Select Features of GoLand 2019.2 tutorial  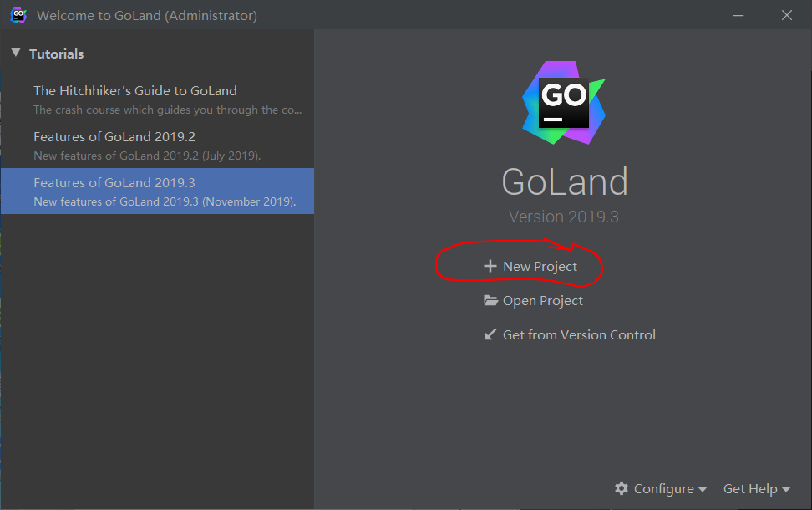[157, 145]
